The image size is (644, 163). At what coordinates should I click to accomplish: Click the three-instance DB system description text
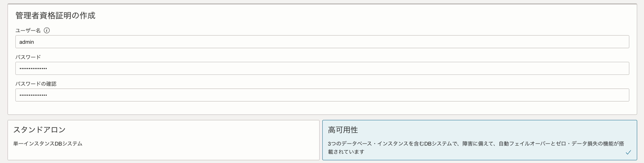click(x=475, y=144)
